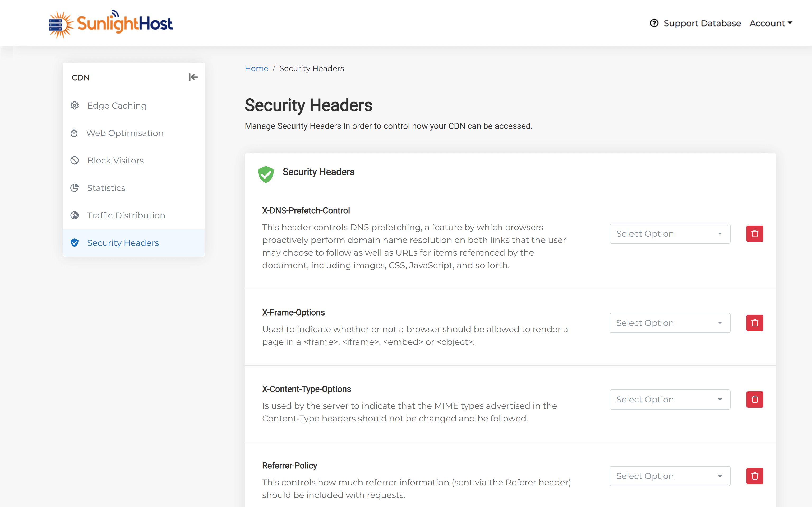812x507 pixels.
Task: Remove X-Content-Type-Options header via trash button
Action: click(755, 399)
